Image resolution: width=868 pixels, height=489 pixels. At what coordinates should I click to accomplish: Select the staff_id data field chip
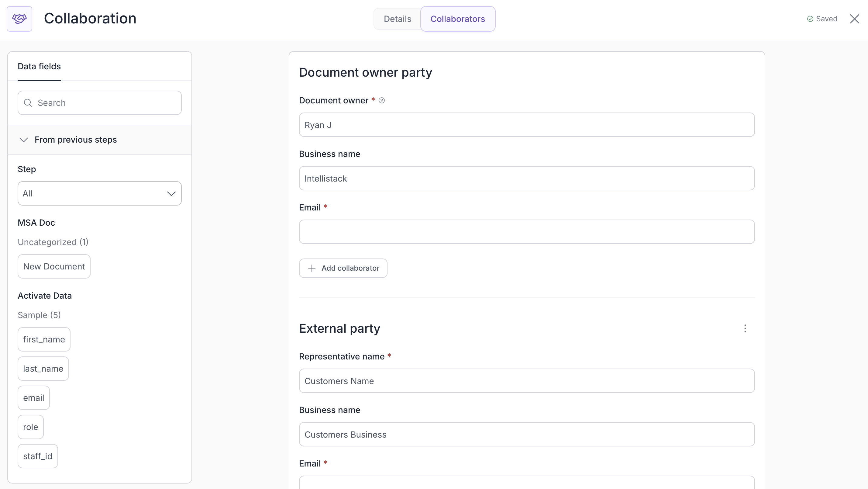[38, 456]
